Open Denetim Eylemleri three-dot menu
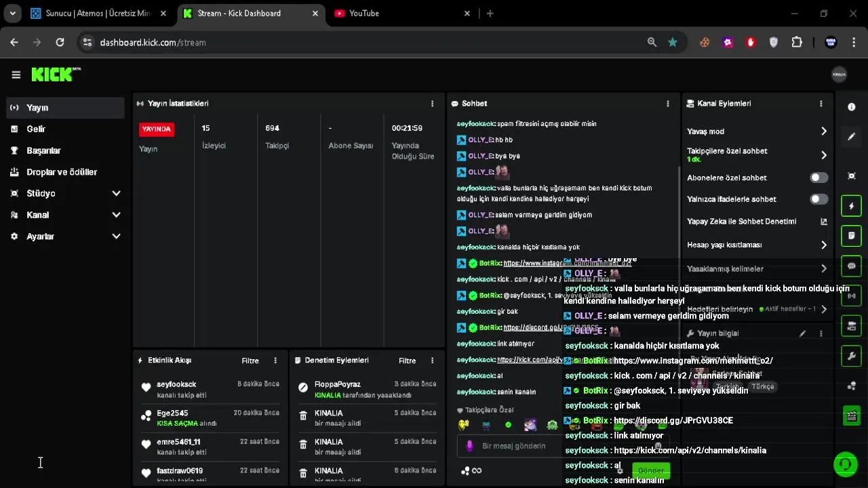Viewport: 868px width, 488px height. [x=432, y=361]
